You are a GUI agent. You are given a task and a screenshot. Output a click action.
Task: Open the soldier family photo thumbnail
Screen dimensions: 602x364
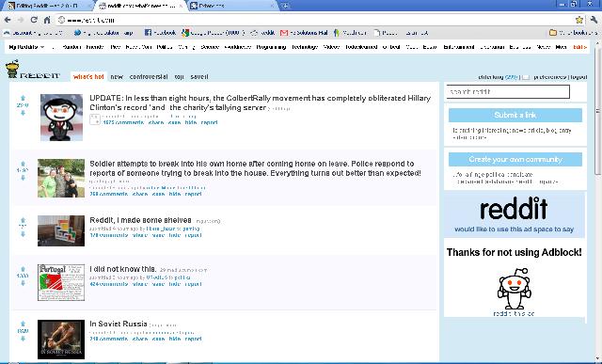(x=61, y=178)
